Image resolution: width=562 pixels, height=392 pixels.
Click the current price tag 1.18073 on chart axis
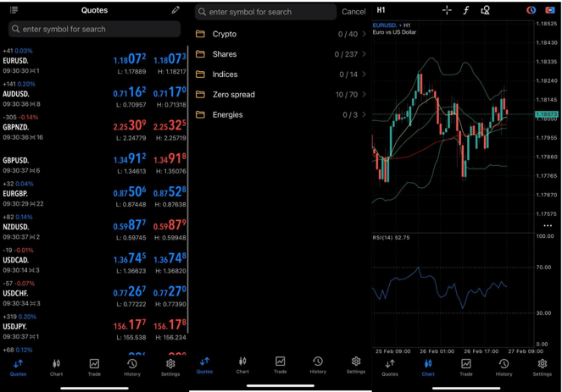pyautogui.click(x=546, y=114)
